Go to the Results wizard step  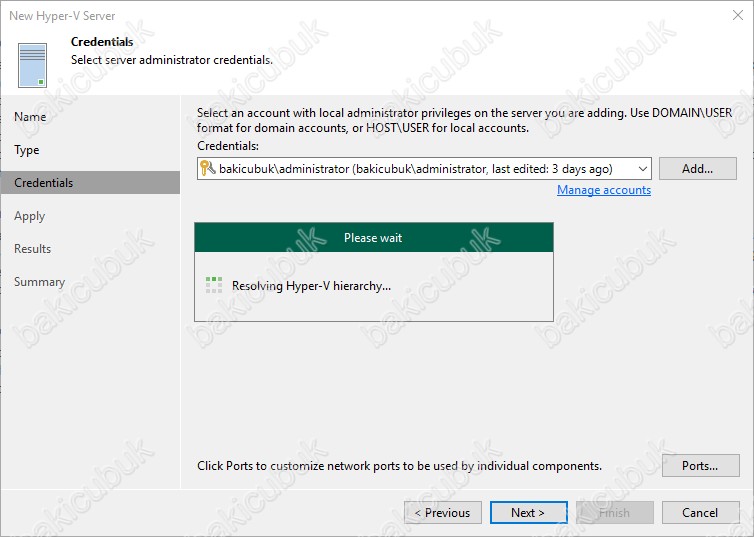[32, 249]
